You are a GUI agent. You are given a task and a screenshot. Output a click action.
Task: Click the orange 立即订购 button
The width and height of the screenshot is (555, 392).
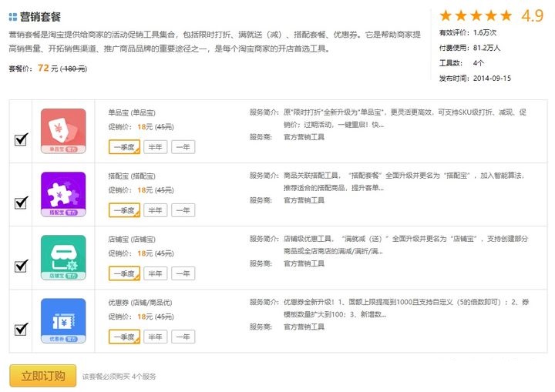[42, 376]
